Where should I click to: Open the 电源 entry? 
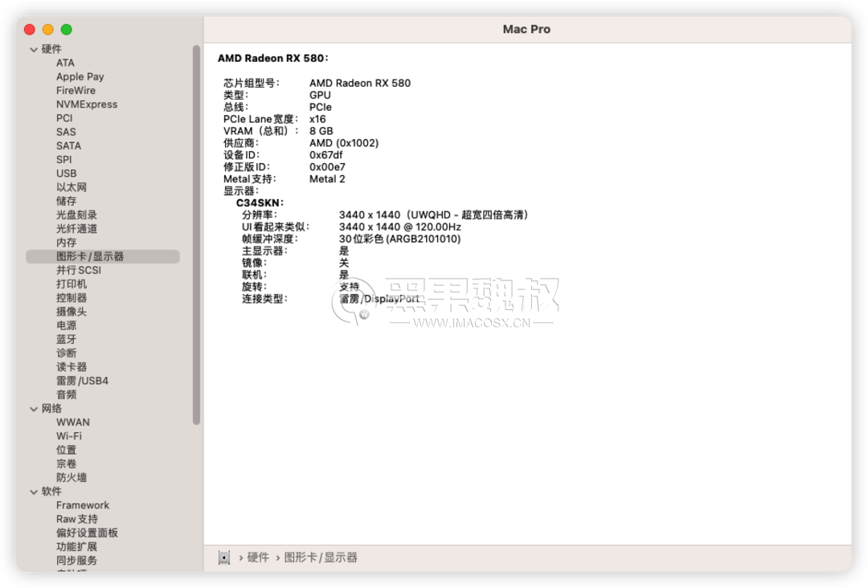pos(67,326)
